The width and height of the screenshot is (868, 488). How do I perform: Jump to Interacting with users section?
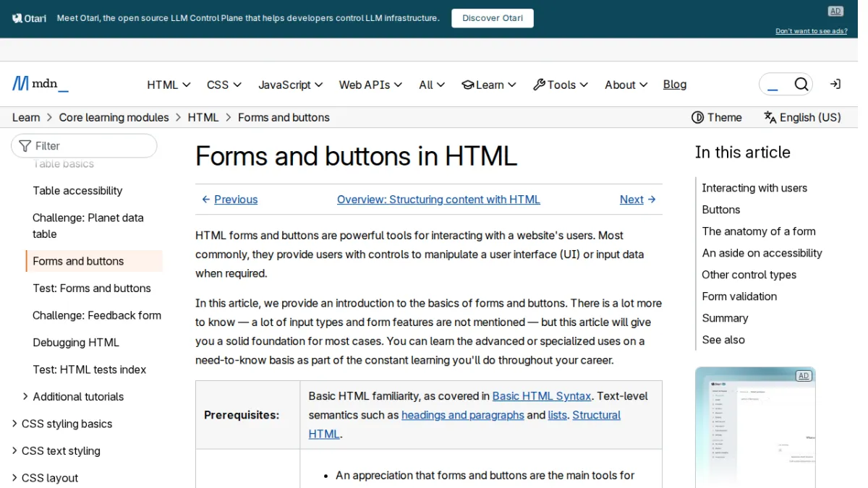click(754, 188)
